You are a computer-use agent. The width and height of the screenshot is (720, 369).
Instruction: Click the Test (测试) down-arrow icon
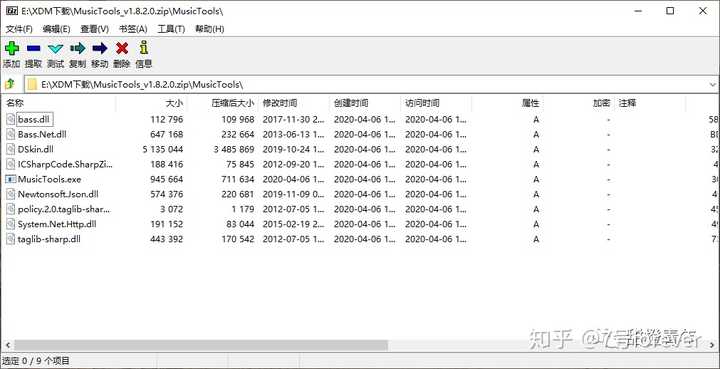click(56, 49)
